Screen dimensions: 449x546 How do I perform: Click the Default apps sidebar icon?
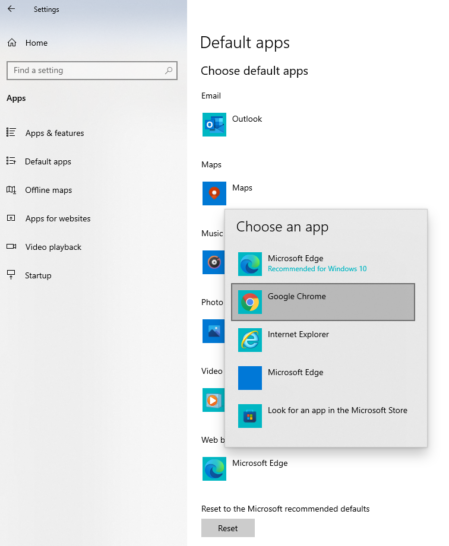point(11,161)
